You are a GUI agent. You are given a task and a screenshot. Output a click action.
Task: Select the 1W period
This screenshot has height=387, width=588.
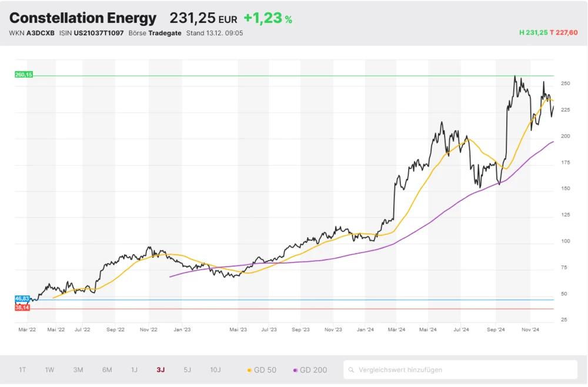[x=49, y=369]
